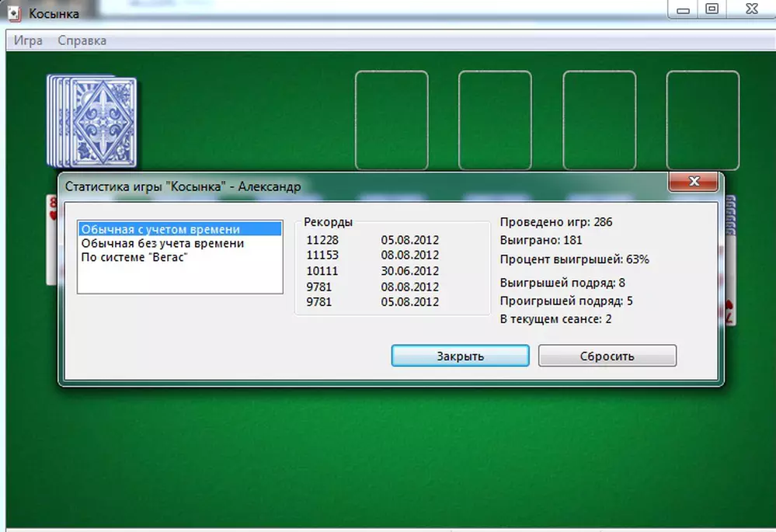Viewport: 776px width, 532px height.
Task: Click the stock deck of face-down cards
Action: point(93,121)
